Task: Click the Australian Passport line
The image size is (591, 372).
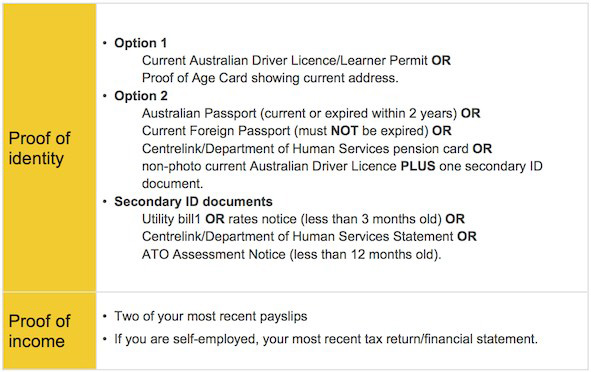Action: pos(311,113)
